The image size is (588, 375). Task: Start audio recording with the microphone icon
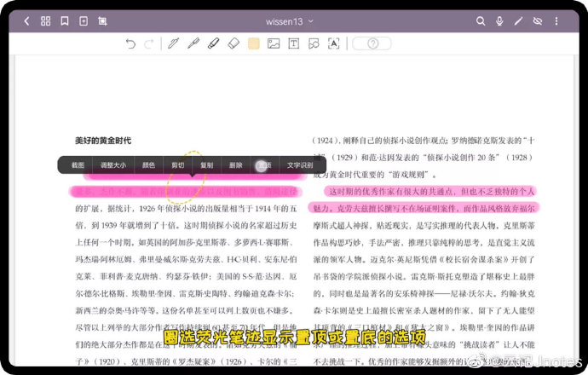pos(499,21)
